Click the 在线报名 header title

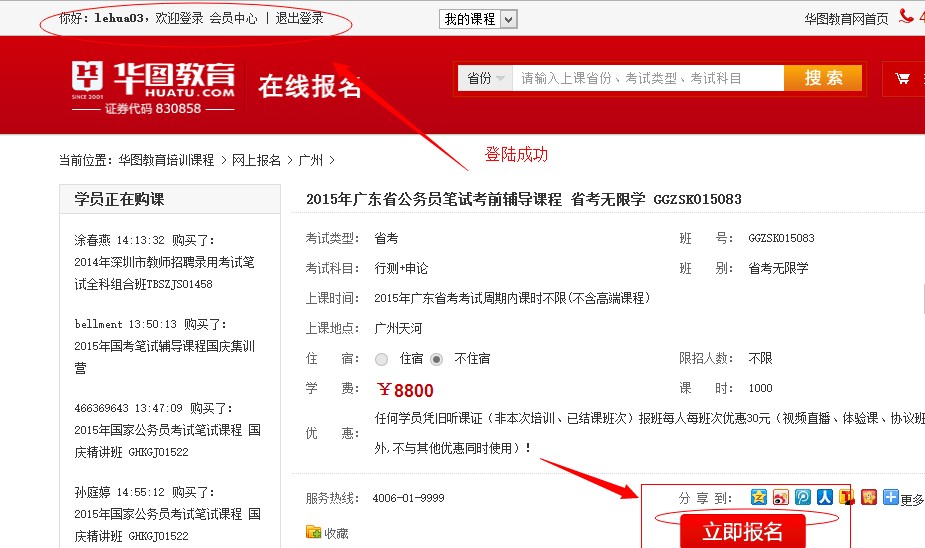tap(310, 87)
